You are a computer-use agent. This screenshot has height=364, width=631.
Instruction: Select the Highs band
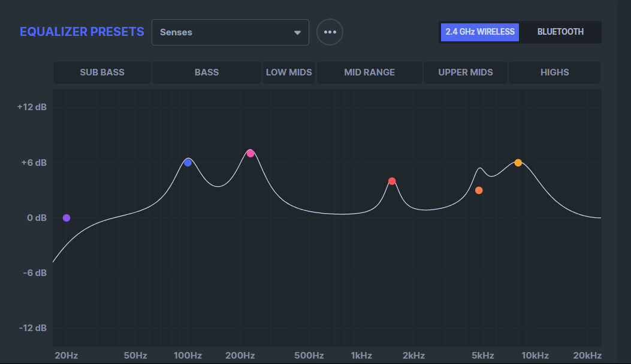pyautogui.click(x=554, y=72)
